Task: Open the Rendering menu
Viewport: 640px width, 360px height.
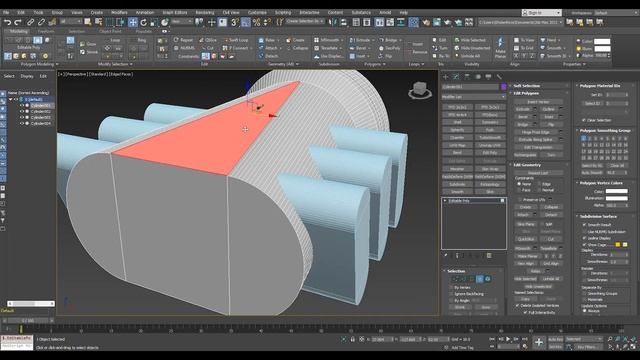Action: (204, 13)
